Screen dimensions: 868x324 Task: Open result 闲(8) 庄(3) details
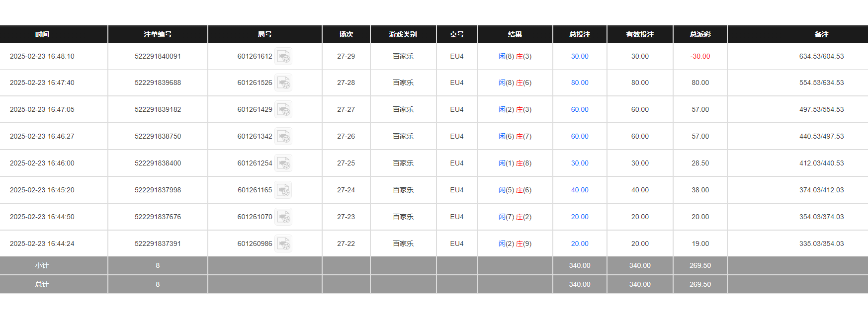pos(515,57)
